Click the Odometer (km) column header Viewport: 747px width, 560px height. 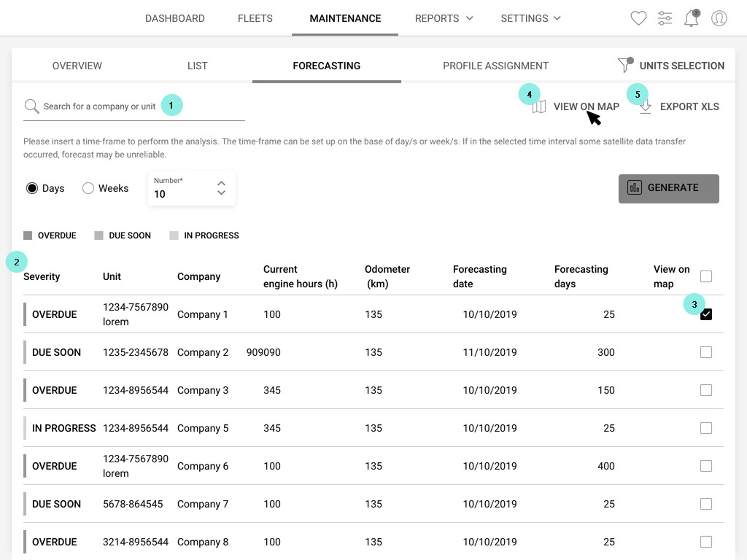tap(387, 276)
